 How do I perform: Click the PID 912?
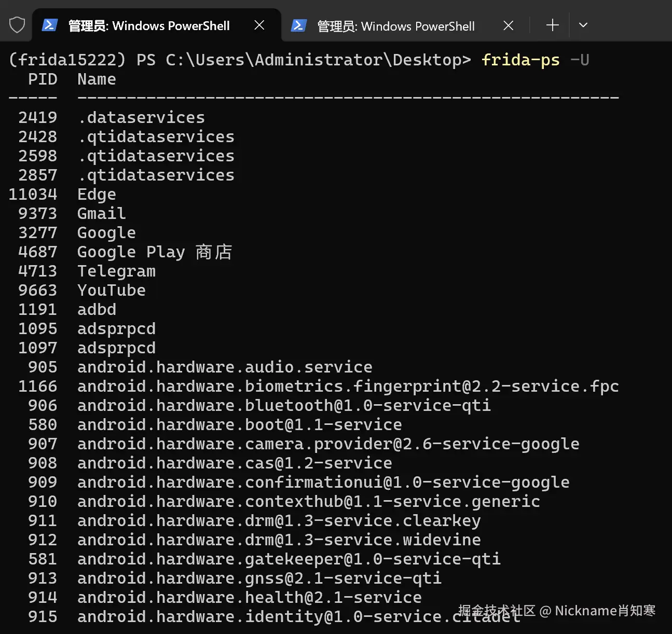coord(43,540)
